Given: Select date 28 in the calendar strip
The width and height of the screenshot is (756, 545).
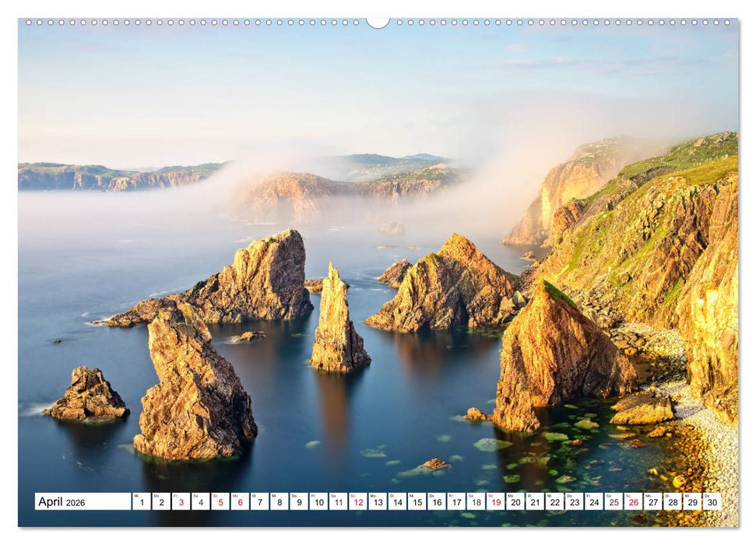Looking at the screenshot, I should [x=672, y=501].
